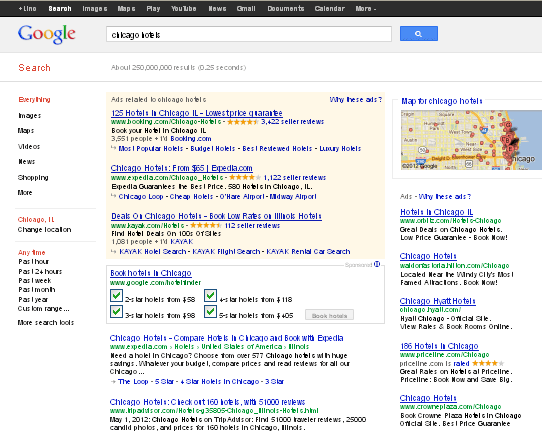This screenshot has width=542, height=438.
Task: Click 3,422 seller reviews link
Action: (292, 122)
